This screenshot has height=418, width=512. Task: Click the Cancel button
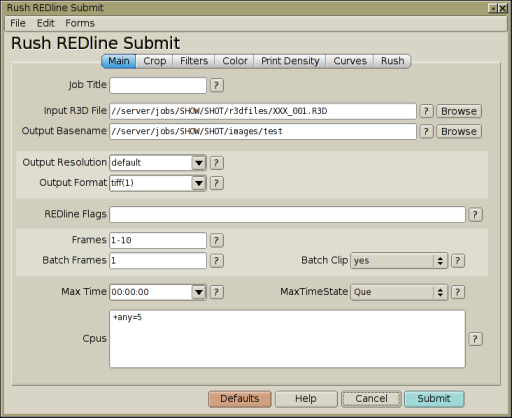click(x=371, y=399)
